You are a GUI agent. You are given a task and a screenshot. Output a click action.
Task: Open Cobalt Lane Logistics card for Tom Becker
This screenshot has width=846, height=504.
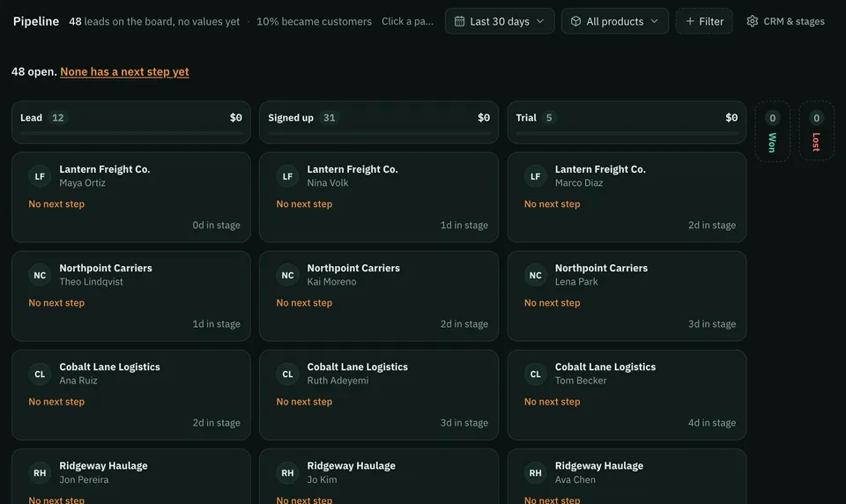click(627, 395)
